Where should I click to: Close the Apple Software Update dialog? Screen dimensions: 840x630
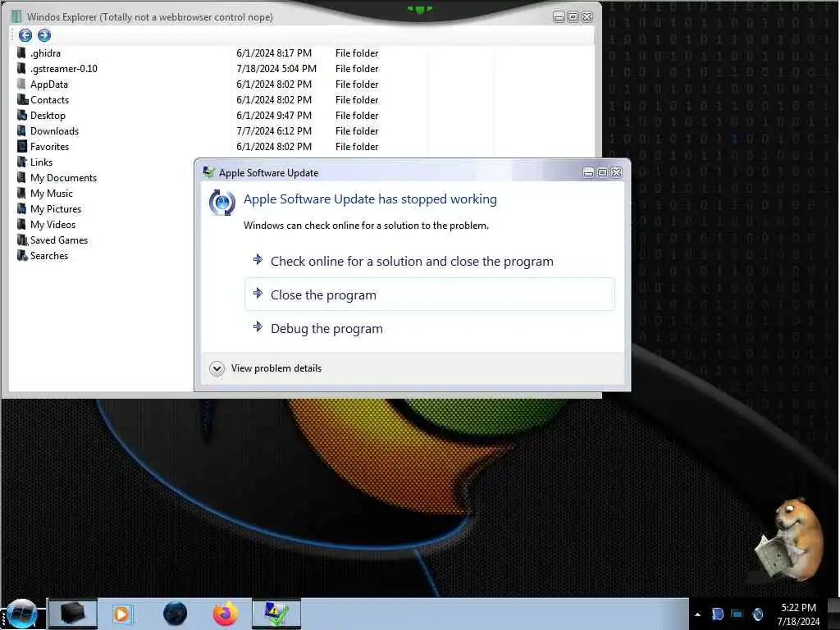pos(617,172)
